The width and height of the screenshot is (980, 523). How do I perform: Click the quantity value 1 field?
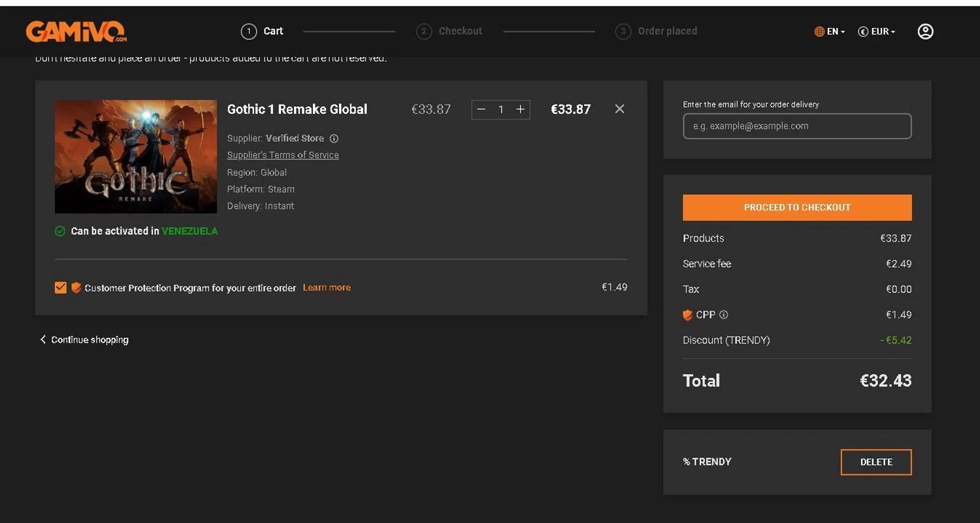tap(501, 110)
